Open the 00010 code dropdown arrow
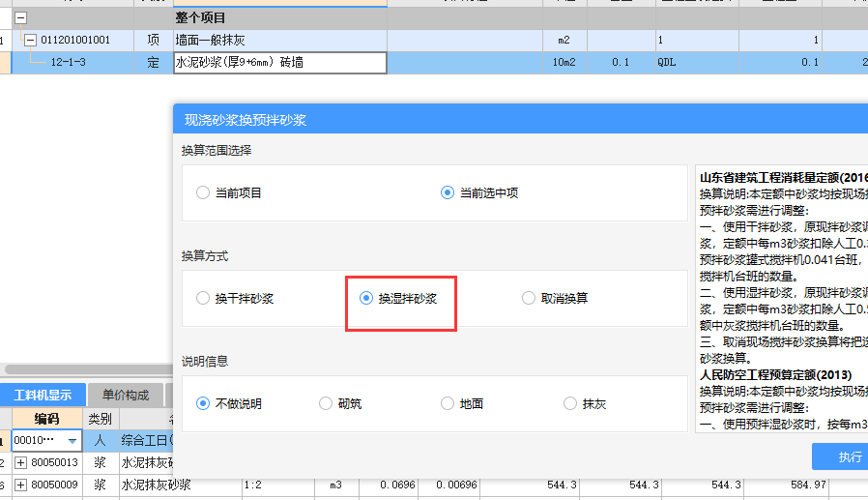The width and height of the screenshot is (868, 500). point(72,441)
